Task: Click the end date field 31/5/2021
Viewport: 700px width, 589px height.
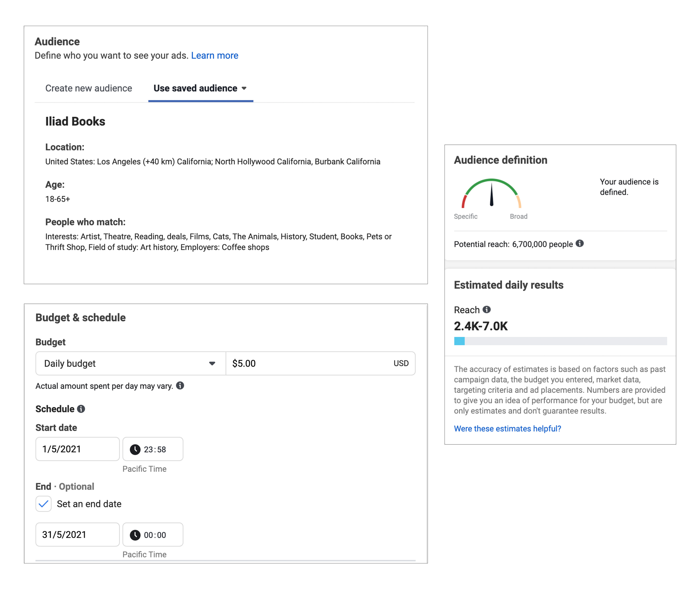Action: pyautogui.click(x=77, y=535)
